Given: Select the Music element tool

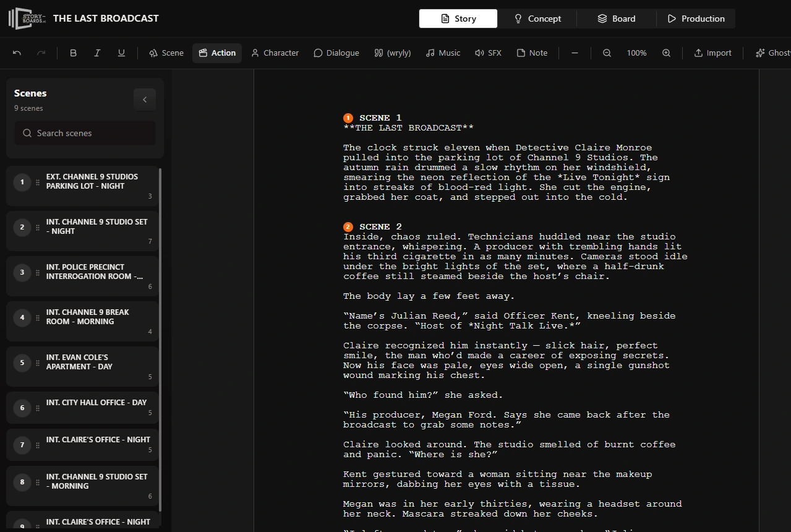Looking at the screenshot, I should click(443, 53).
